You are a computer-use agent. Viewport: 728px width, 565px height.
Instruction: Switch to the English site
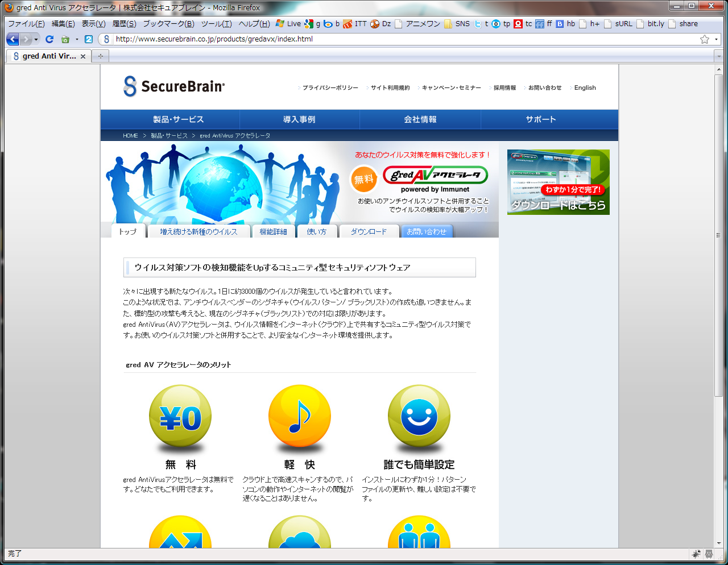585,88
